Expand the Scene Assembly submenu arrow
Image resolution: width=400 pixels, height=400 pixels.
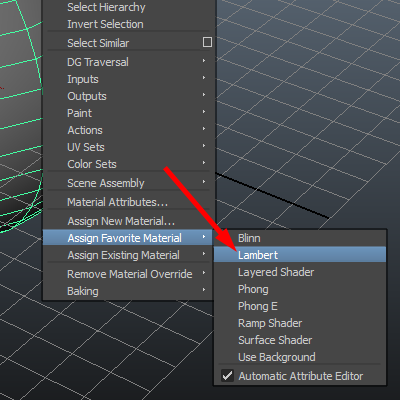(204, 182)
